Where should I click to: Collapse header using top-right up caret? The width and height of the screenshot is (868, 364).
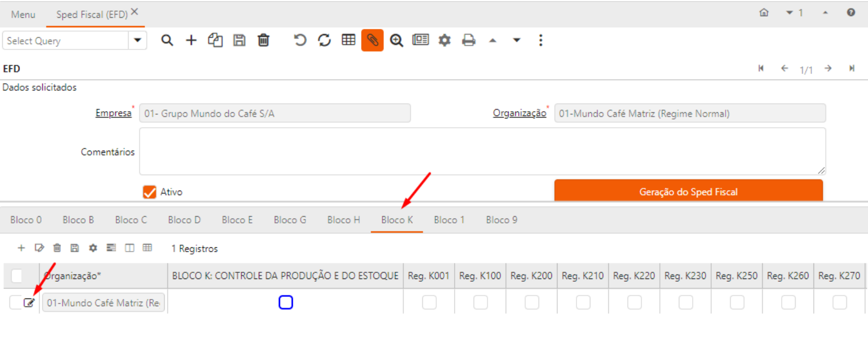[x=825, y=12]
